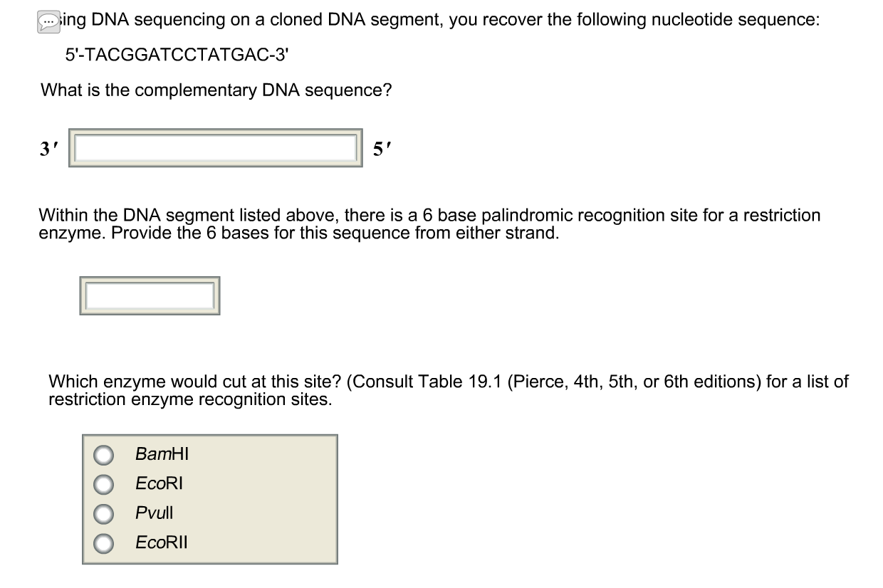Image resolution: width=883 pixels, height=588 pixels.
Task: Click the 6-base palindrome answer box
Action: click(x=150, y=294)
